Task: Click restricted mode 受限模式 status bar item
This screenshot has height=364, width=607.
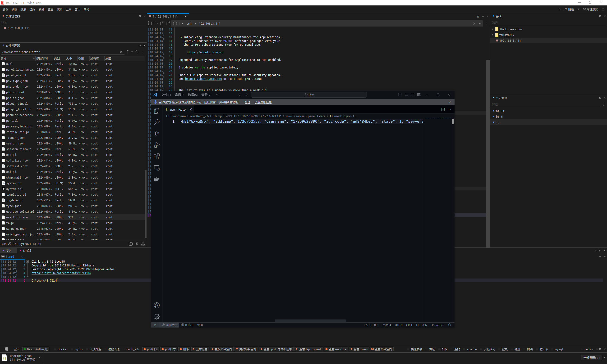Action: pos(170,325)
